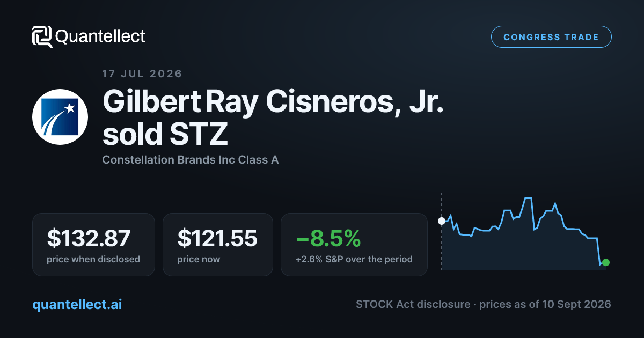Image resolution: width=644 pixels, height=338 pixels.
Task: Select the CONGRESS TRADE badge
Action: [x=551, y=37]
